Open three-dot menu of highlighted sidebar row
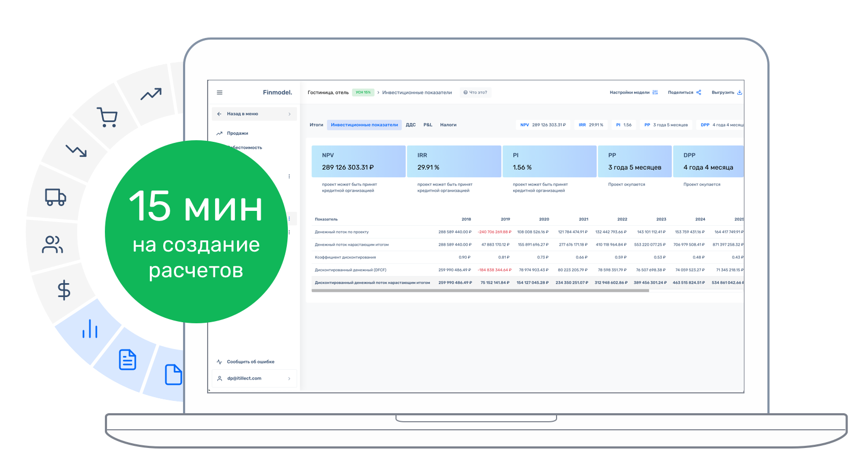868x471 pixels. pyautogui.click(x=290, y=219)
